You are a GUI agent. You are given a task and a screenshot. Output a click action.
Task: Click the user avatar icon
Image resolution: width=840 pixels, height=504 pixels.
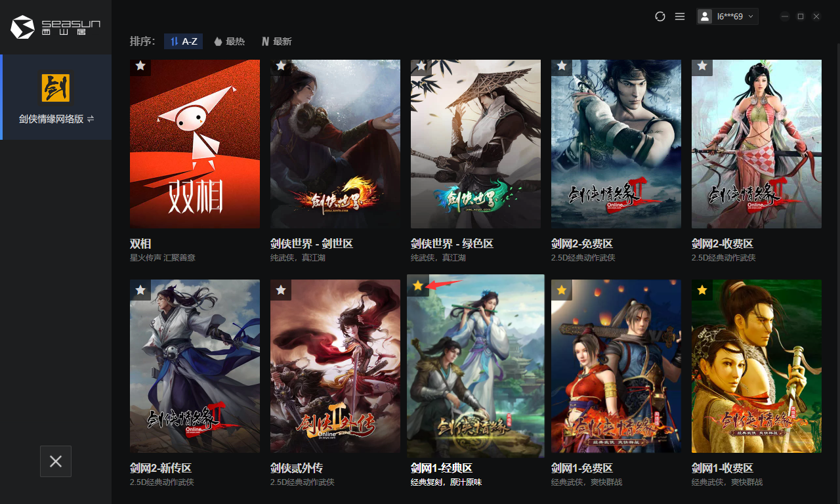click(705, 16)
